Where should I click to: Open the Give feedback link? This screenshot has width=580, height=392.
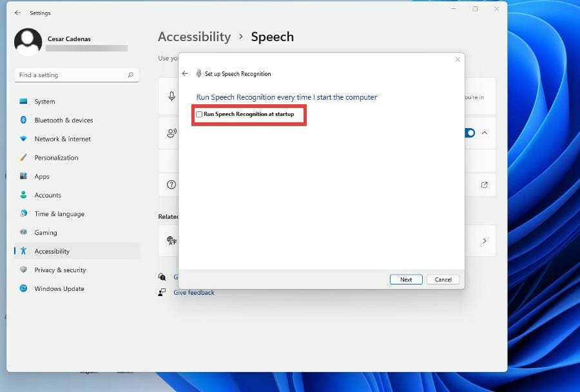[x=193, y=292]
